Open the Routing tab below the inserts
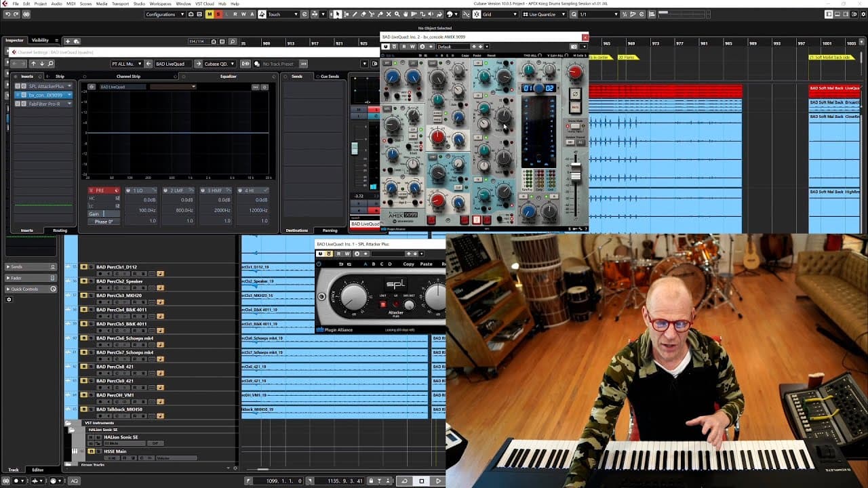The height and width of the screenshot is (488, 868). pyautogui.click(x=60, y=230)
